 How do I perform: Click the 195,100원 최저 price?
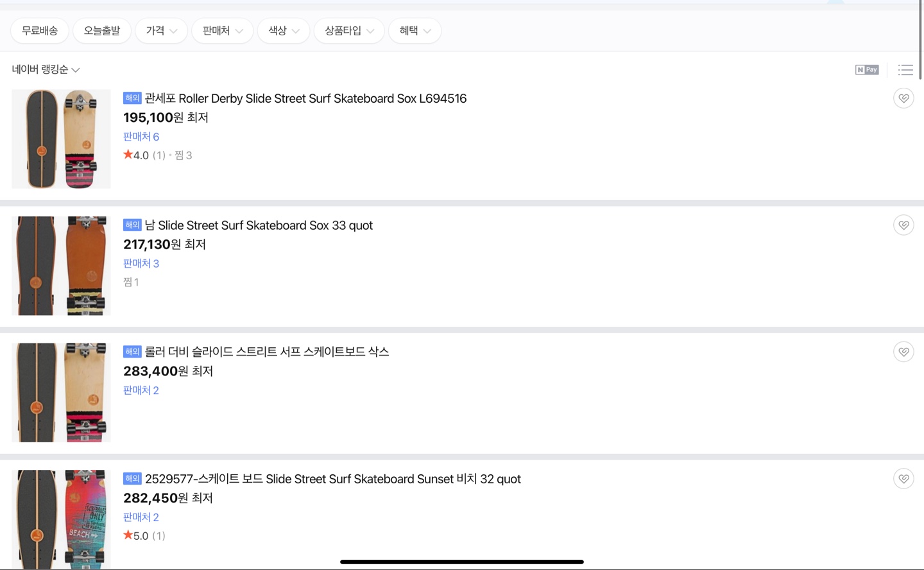(x=166, y=117)
